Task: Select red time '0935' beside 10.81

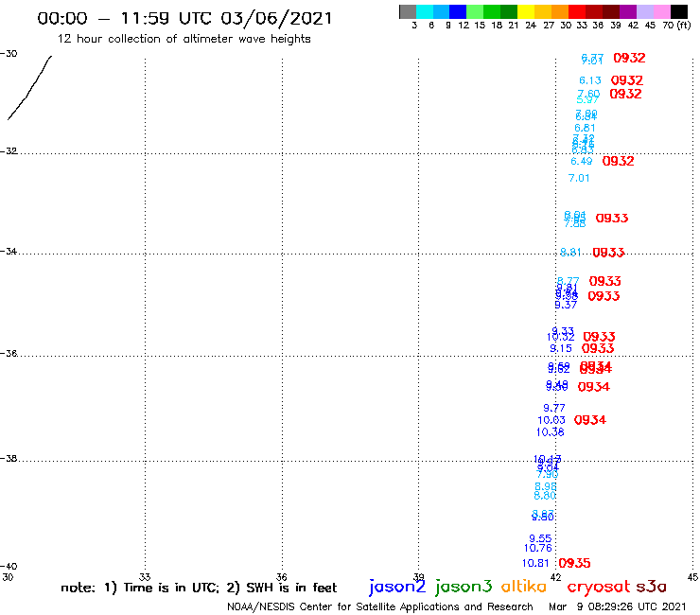Action: click(x=574, y=563)
